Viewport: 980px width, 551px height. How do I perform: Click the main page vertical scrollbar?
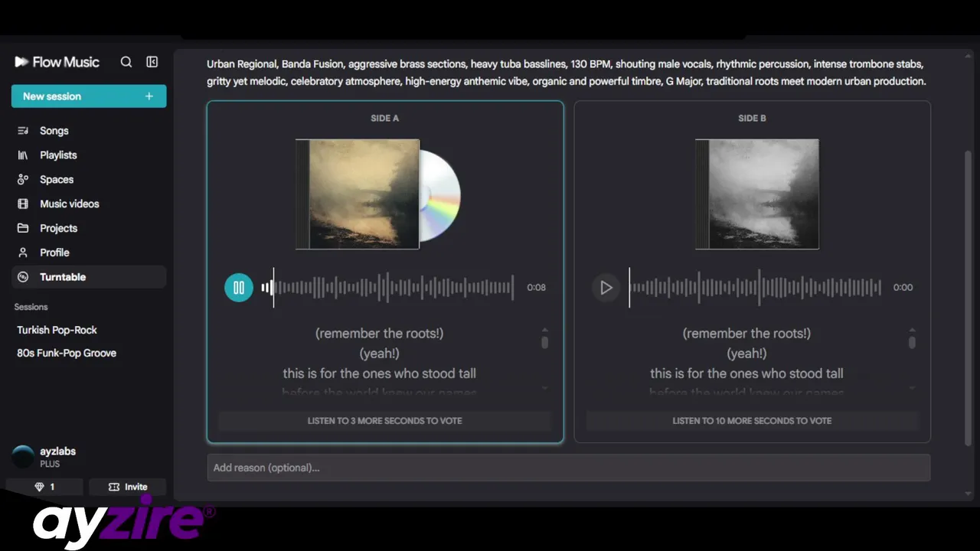point(968,298)
